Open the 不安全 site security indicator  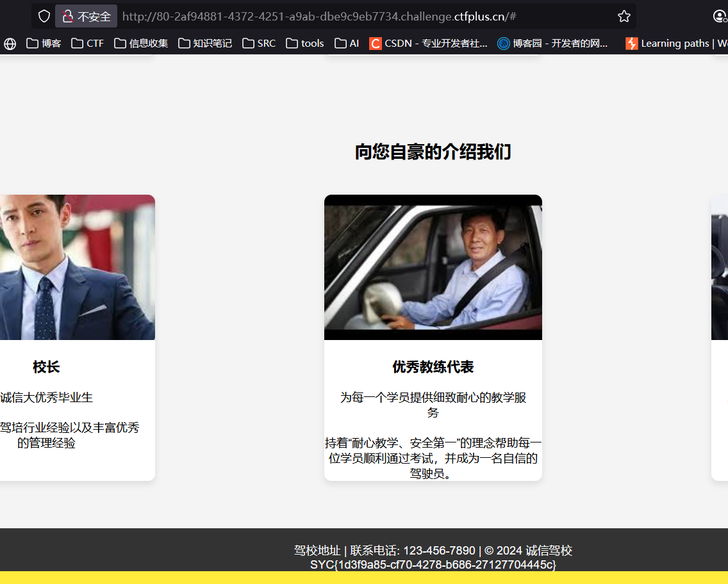87,17
